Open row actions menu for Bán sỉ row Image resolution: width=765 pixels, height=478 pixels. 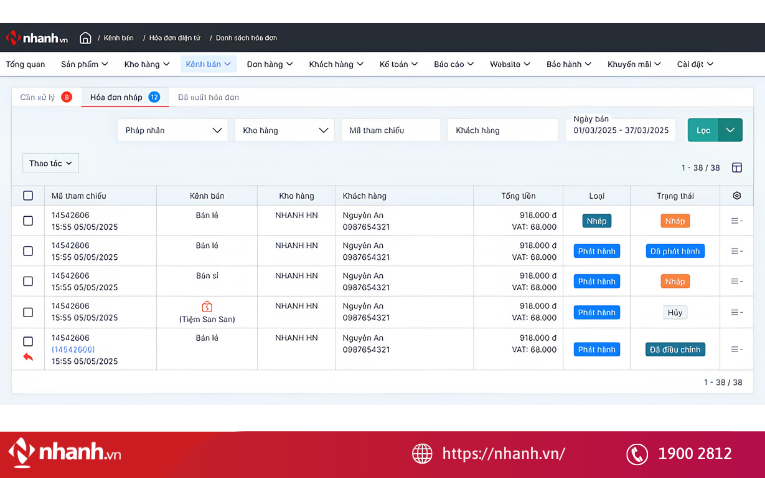click(x=737, y=281)
